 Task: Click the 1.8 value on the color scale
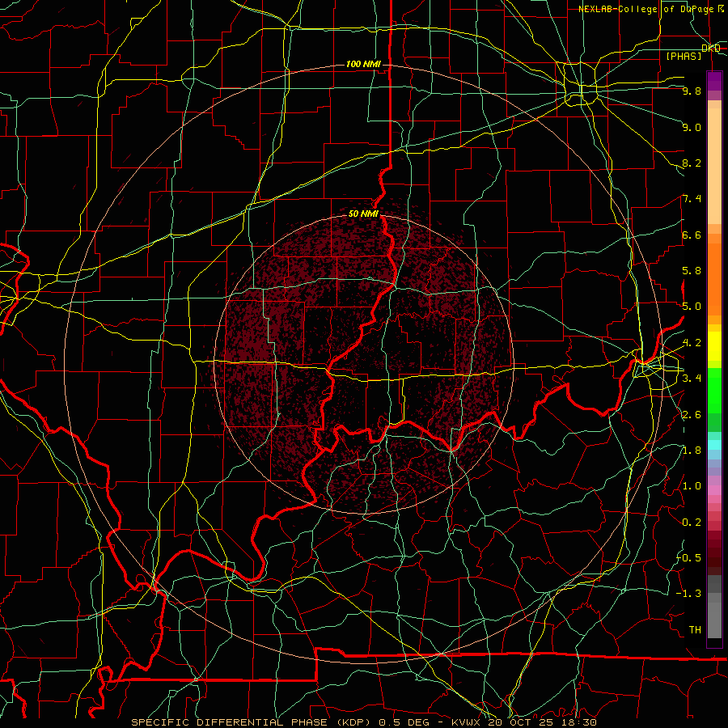(x=692, y=451)
